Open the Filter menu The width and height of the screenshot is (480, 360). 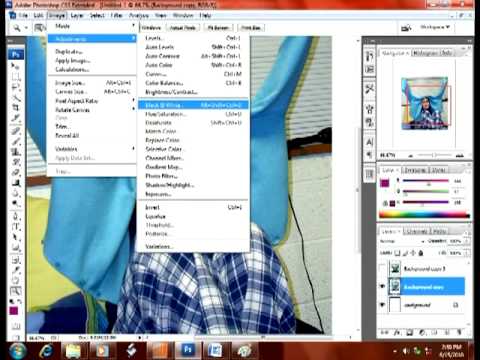(x=116, y=15)
